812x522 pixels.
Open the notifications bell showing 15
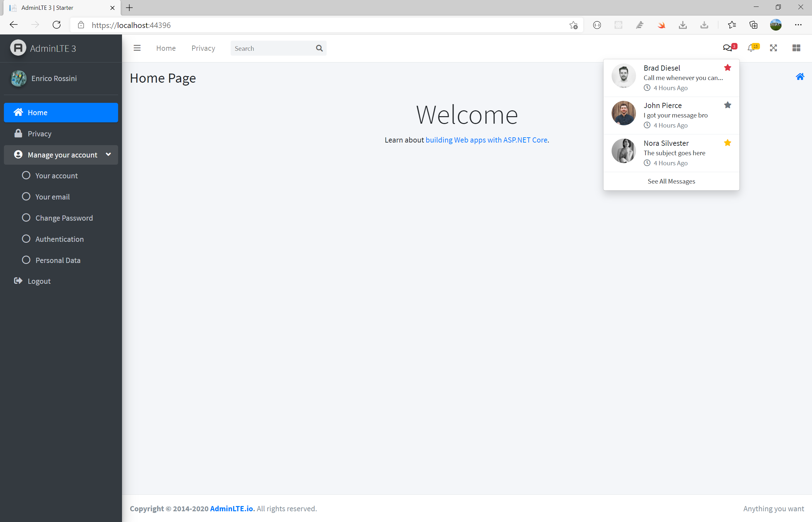pos(751,48)
